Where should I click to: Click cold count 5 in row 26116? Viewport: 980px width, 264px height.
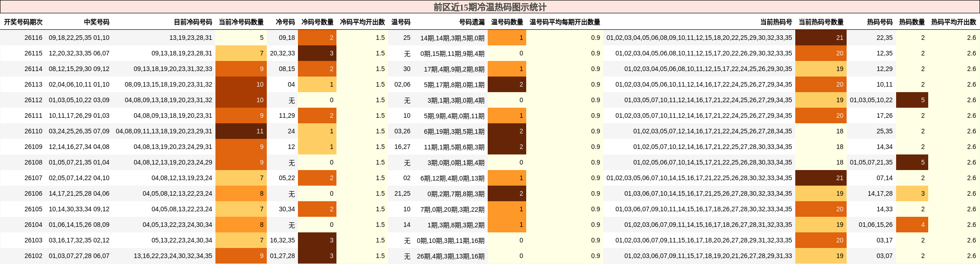[241, 38]
